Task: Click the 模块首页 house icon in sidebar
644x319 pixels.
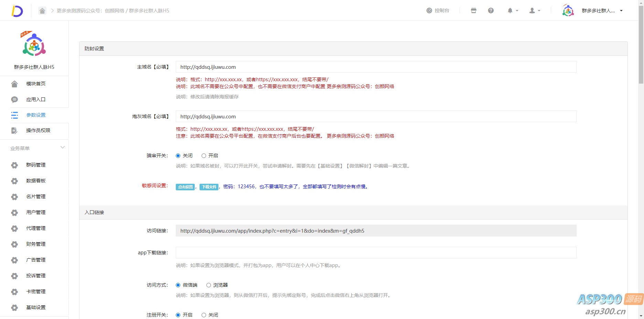Action: 14,84
